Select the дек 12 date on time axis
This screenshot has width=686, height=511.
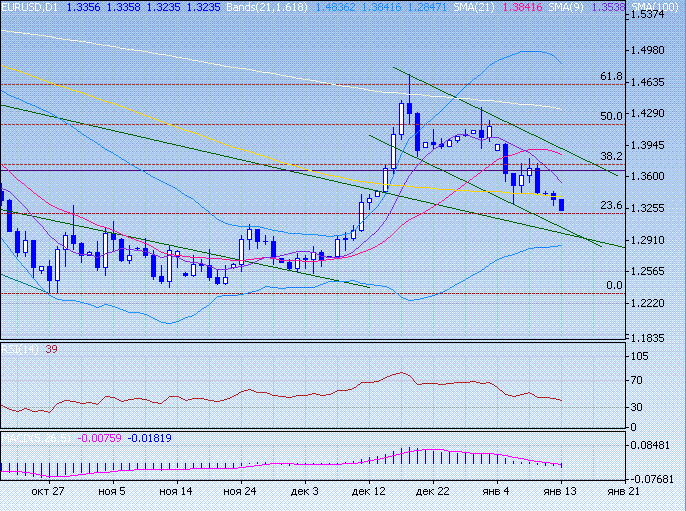368,492
